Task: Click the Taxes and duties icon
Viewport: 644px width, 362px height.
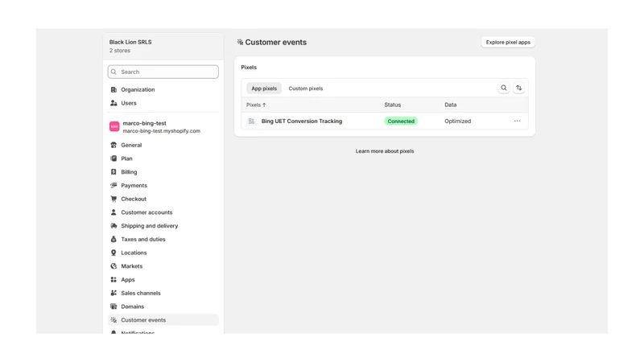Action: [x=114, y=239]
